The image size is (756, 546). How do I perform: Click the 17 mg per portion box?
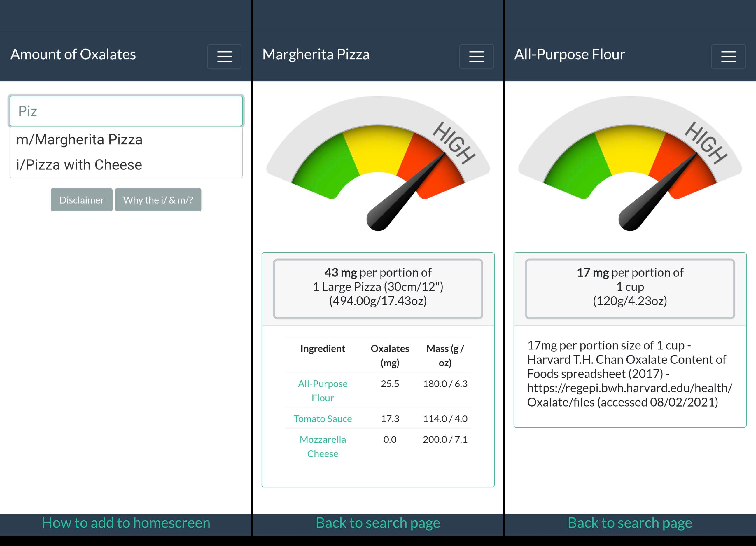pos(630,288)
